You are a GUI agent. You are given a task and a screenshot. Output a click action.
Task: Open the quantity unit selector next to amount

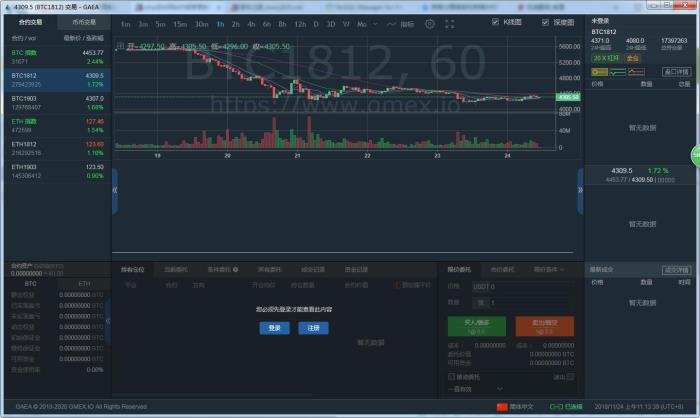(x=481, y=303)
